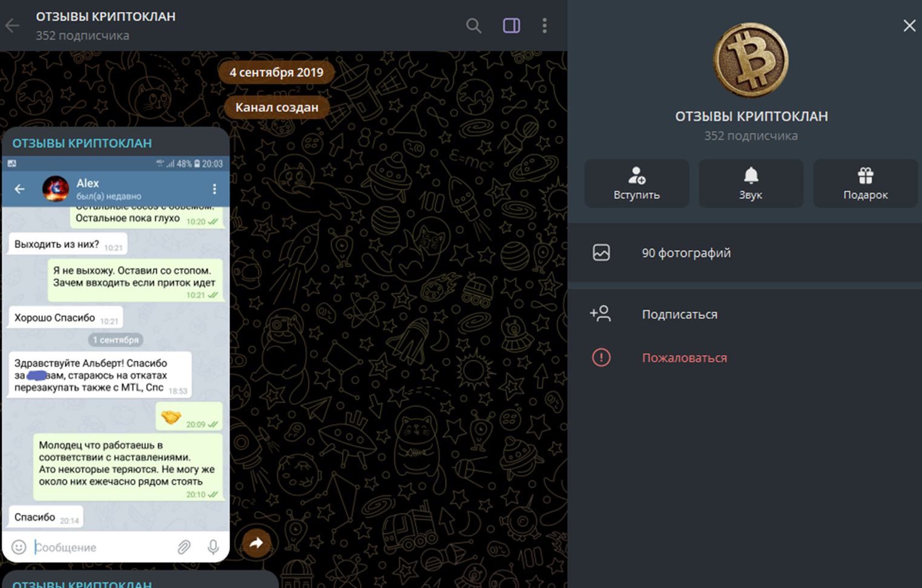
Task: Click the ОТЗЫВЫ КРИПТОКЛАН chat header title
Action: tap(105, 17)
